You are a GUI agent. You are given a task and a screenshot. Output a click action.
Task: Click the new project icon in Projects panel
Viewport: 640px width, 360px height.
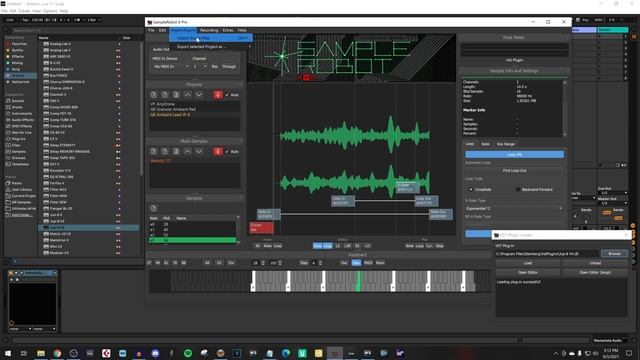coord(153,95)
